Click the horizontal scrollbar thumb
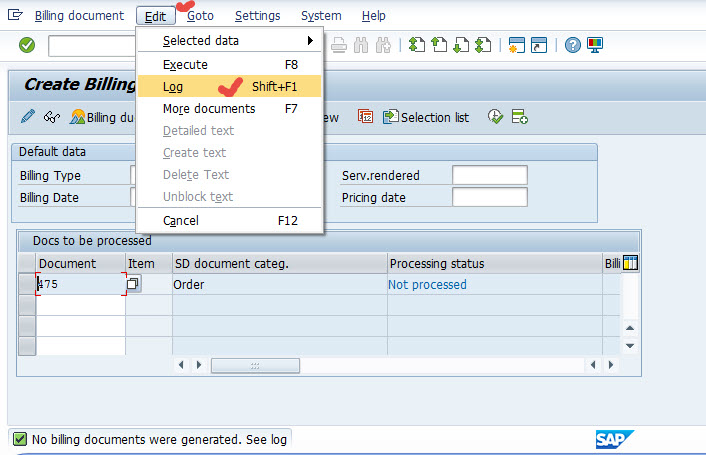This screenshot has width=706, height=455. click(x=255, y=365)
